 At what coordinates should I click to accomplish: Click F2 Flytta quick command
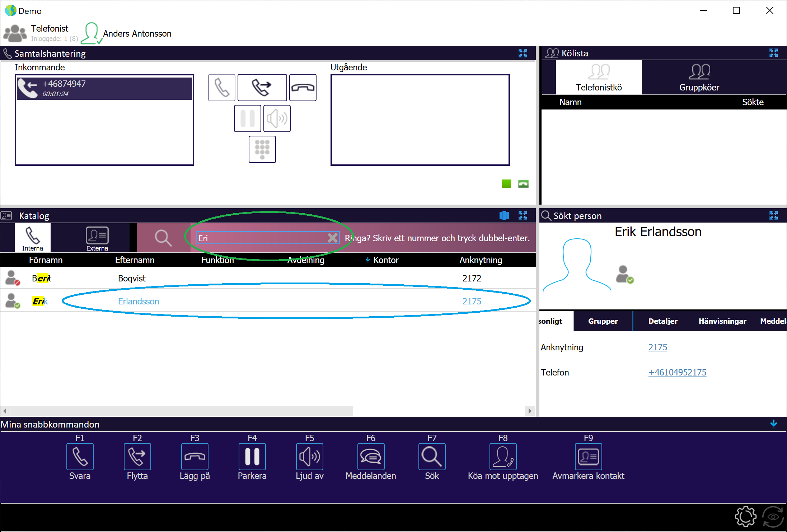(x=137, y=456)
